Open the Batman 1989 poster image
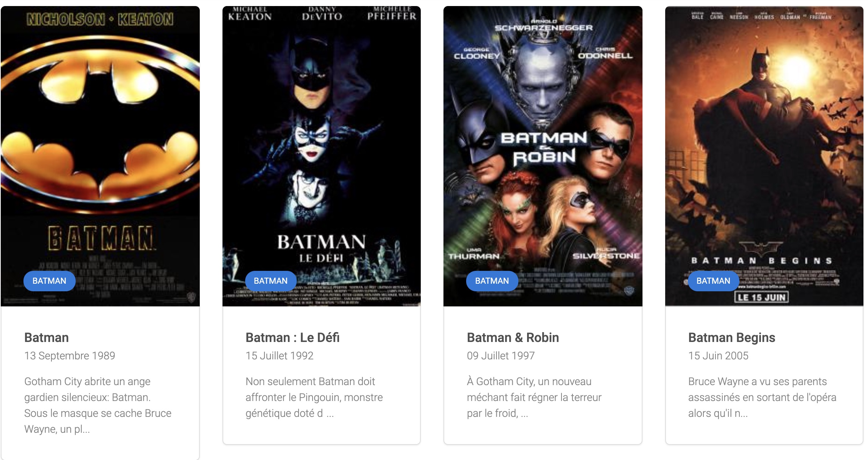Viewport: 868px width, 460px height. point(100,156)
